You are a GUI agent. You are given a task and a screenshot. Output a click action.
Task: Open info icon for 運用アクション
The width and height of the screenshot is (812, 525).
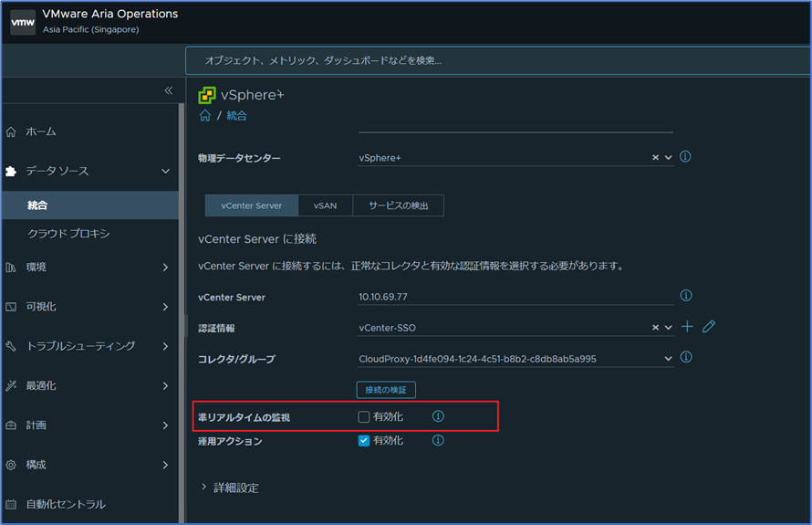tap(438, 440)
